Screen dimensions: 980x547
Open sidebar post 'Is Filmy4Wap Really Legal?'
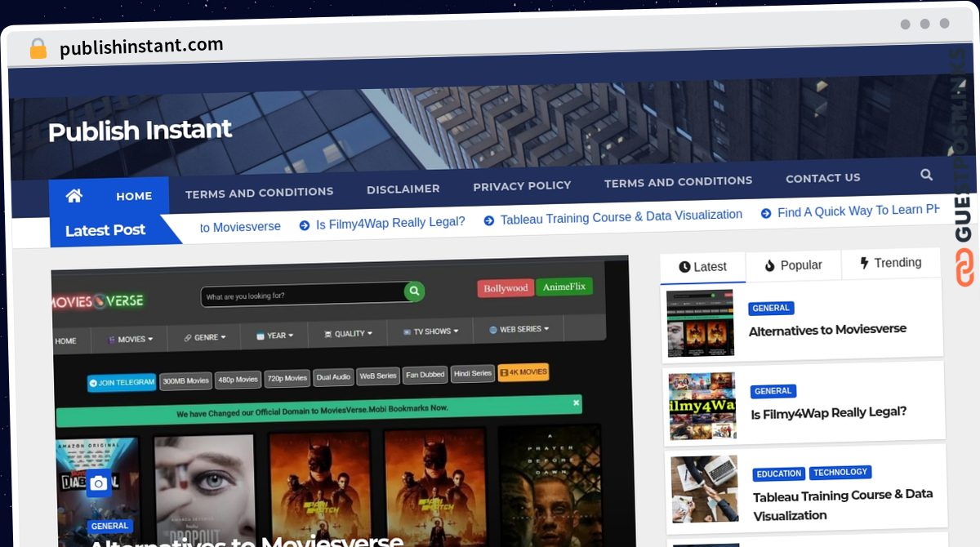pyautogui.click(x=828, y=413)
